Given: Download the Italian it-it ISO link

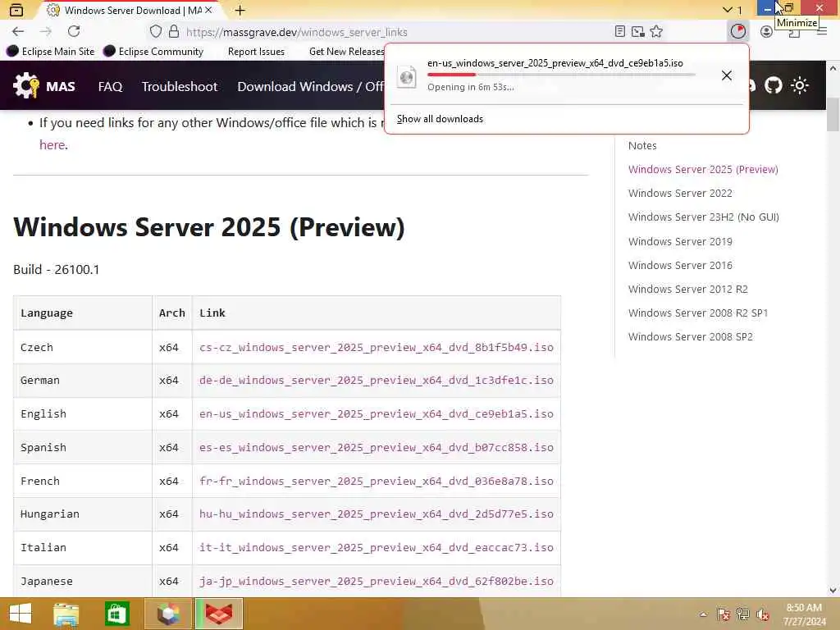Looking at the screenshot, I should tap(376, 547).
